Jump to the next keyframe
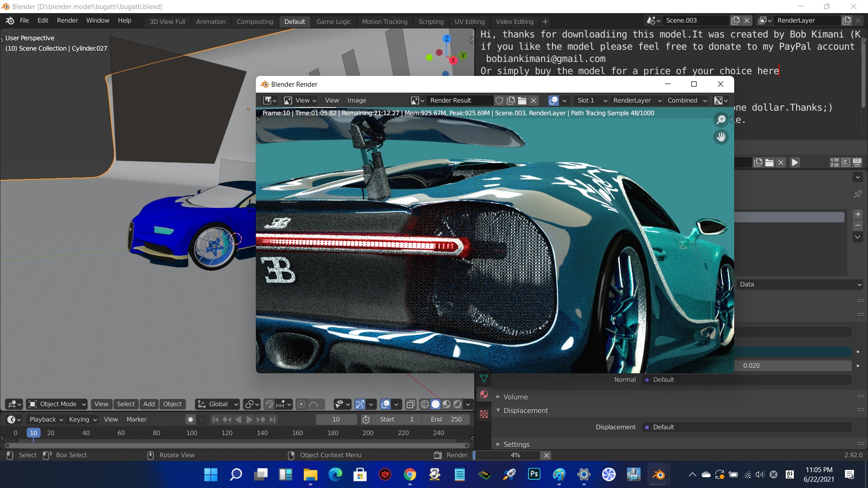The image size is (868, 488). (261, 419)
